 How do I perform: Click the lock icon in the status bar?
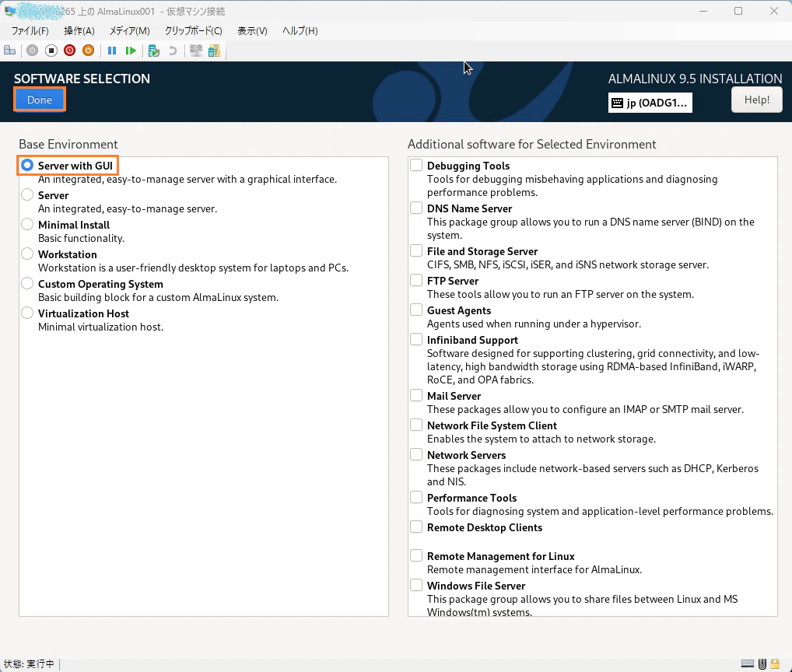pyautogui.click(x=775, y=663)
